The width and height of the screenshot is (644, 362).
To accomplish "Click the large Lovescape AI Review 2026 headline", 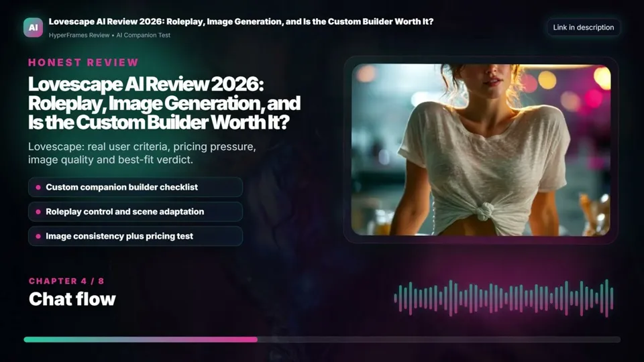I will pos(164,103).
